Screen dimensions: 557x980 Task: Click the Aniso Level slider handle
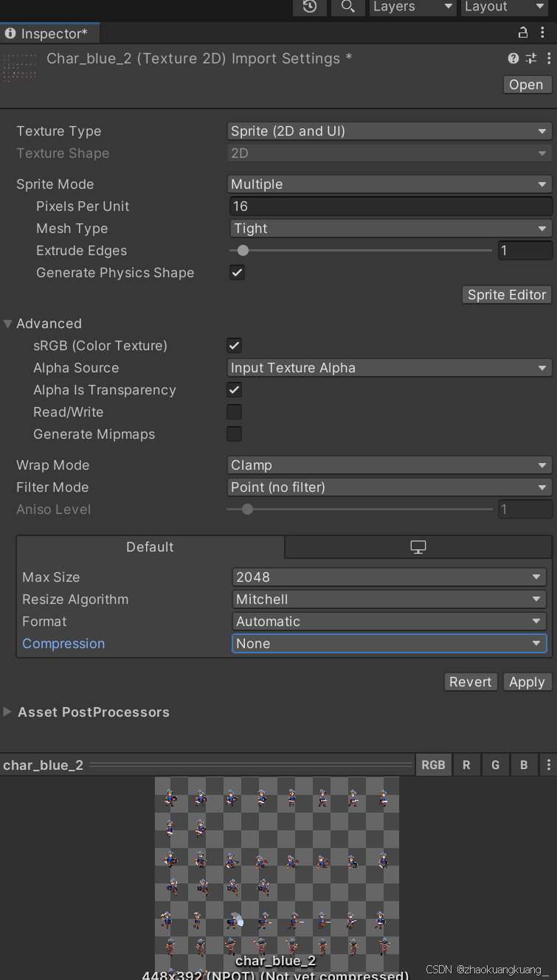(x=247, y=509)
